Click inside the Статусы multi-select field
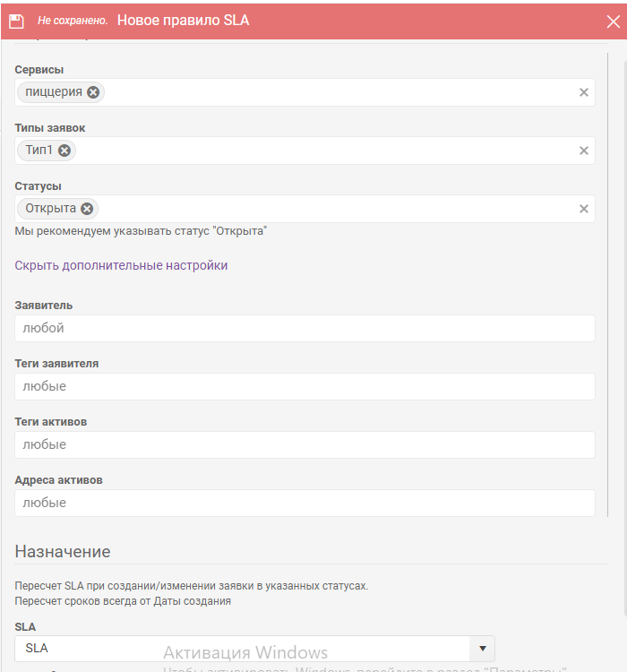This screenshot has width=627, height=672. pyautogui.click(x=334, y=209)
